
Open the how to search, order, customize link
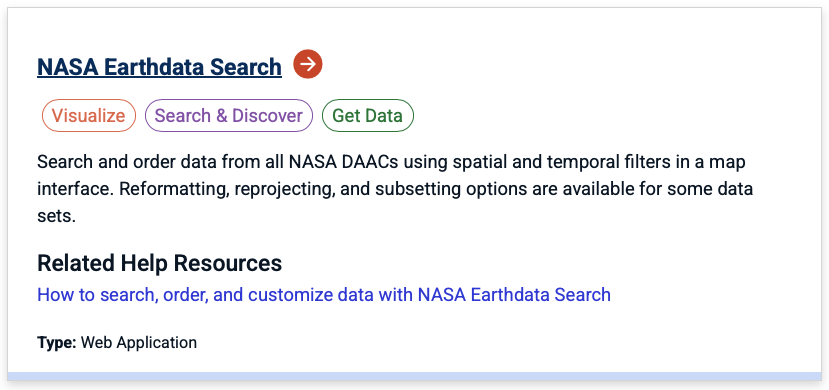(x=324, y=294)
